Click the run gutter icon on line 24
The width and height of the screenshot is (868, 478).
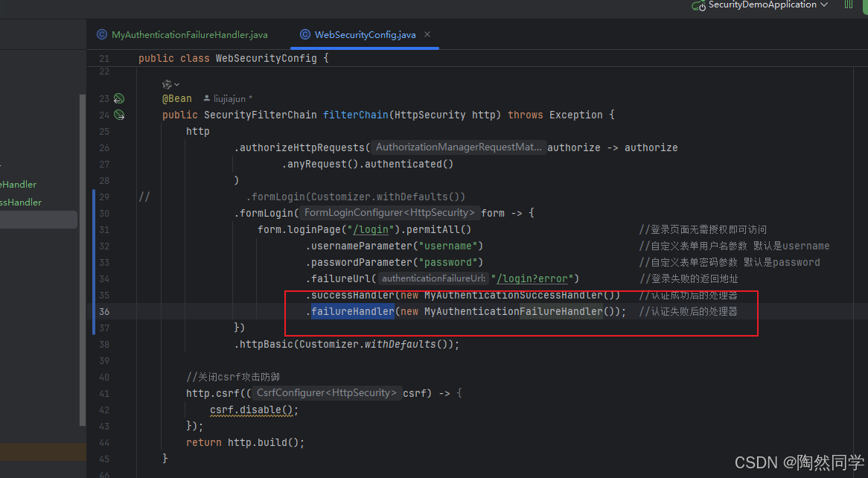pyautogui.click(x=118, y=115)
